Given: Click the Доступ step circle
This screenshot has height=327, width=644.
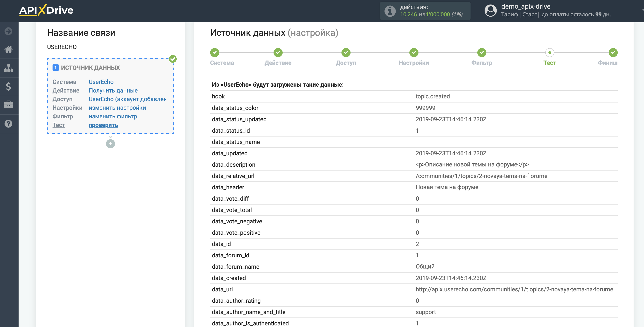Looking at the screenshot, I should tap(346, 53).
